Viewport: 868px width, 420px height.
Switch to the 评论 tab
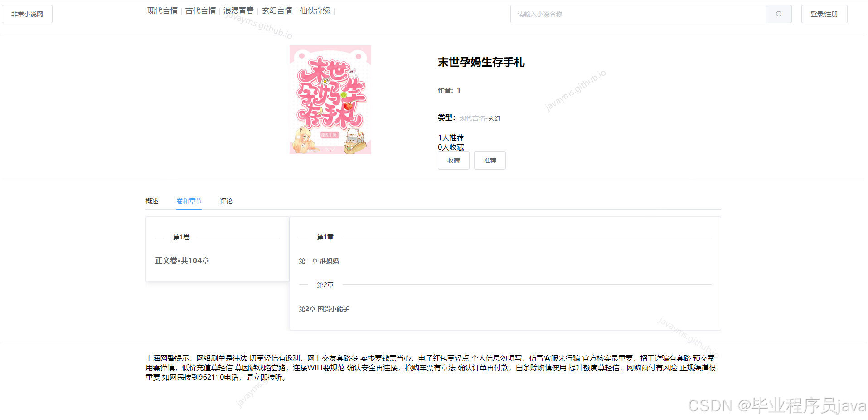point(226,201)
